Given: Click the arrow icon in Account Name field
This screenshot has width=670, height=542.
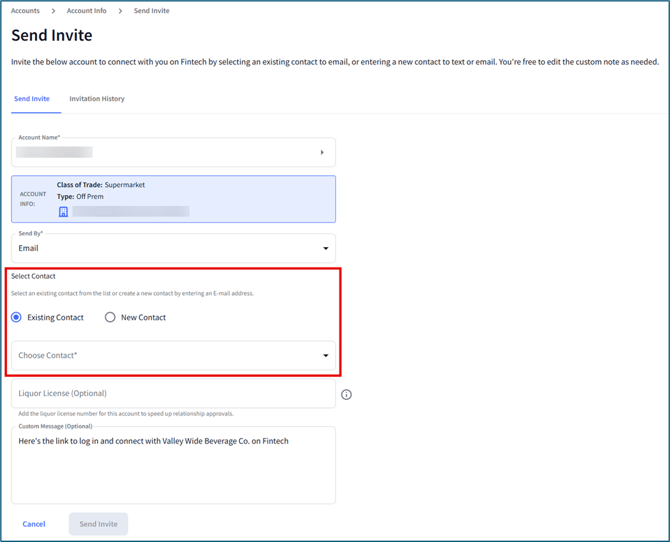Looking at the screenshot, I should point(322,153).
